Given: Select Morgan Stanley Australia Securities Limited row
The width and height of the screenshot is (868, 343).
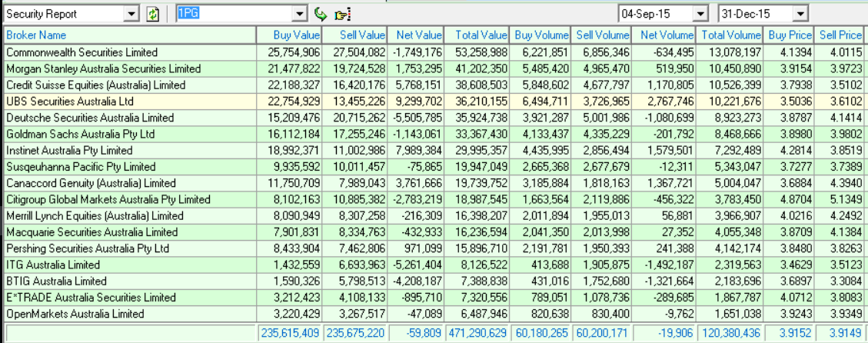Looking at the screenshot, I should pos(434,68).
